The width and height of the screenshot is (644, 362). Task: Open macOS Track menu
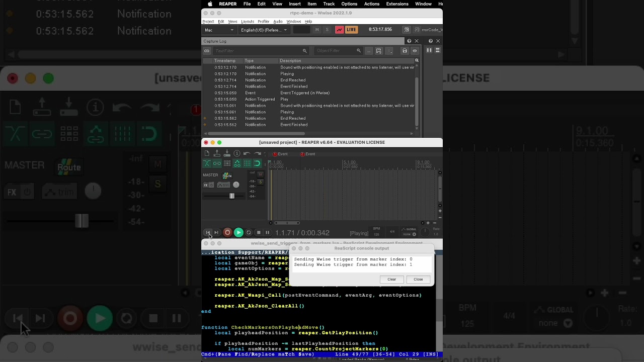click(x=329, y=4)
